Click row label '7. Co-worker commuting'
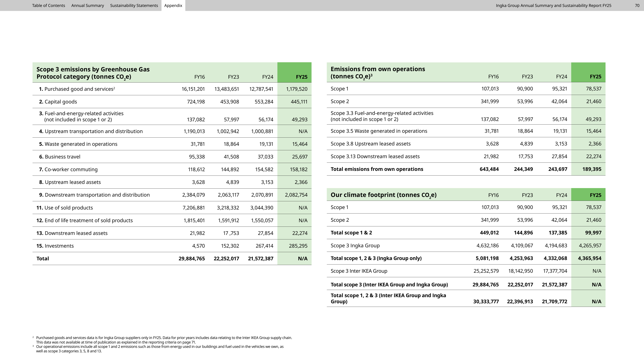Screen dimensions: 644x362 click(68, 169)
